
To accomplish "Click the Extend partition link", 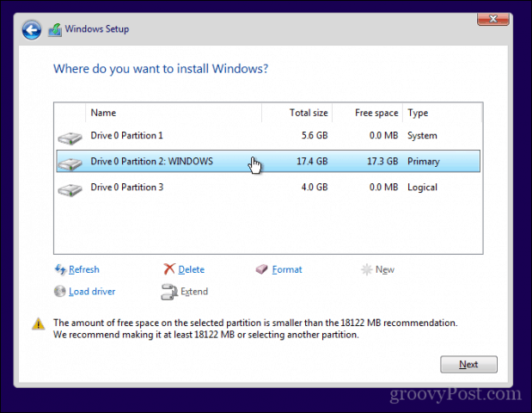I will [194, 292].
